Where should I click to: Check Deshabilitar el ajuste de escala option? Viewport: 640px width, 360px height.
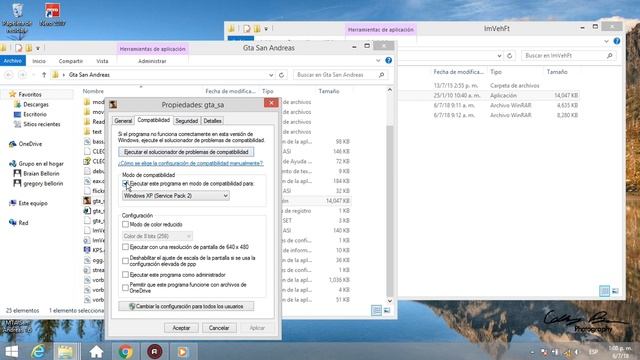(x=125, y=261)
